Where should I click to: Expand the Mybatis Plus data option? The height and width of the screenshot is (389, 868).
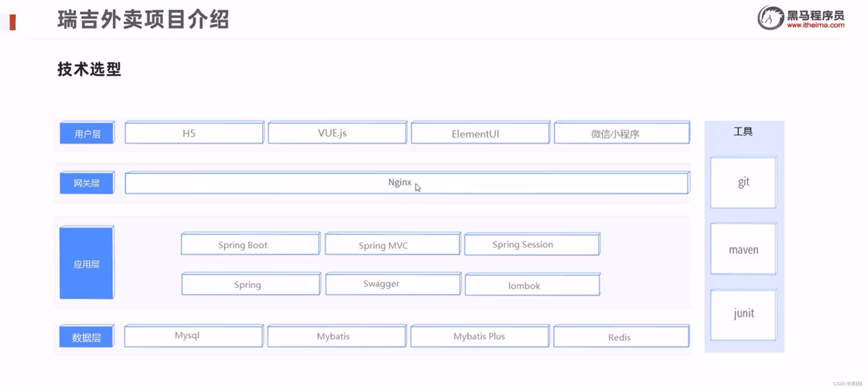(x=478, y=335)
